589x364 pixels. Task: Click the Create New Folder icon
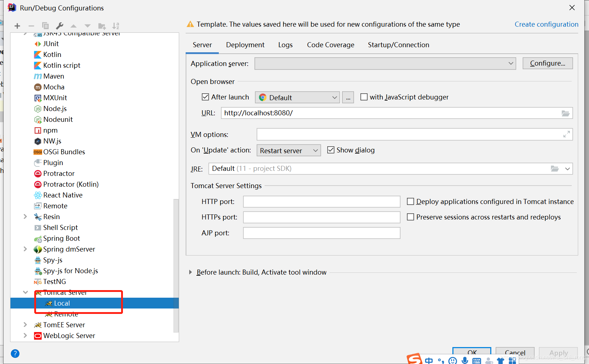[x=102, y=26]
